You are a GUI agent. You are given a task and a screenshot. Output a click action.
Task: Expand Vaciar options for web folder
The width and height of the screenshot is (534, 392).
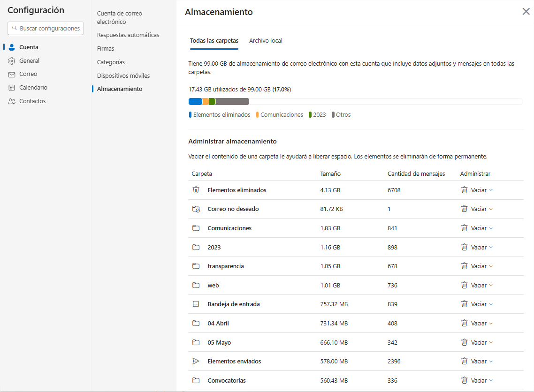tap(491, 285)
